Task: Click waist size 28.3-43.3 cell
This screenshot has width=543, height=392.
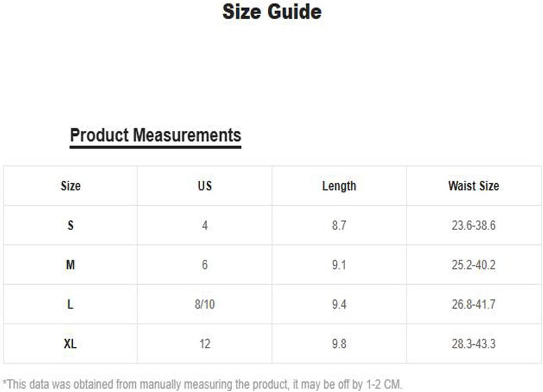Action: click(x=473, y=344)
